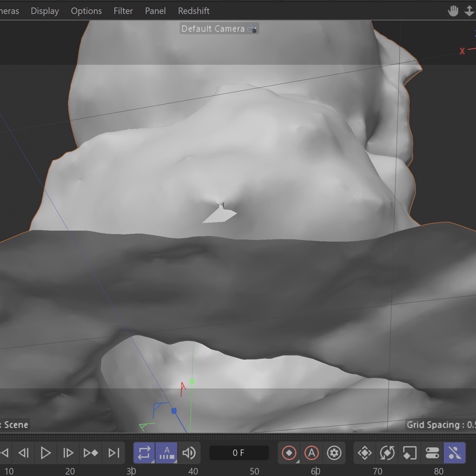Enable Autokeying with the circled A icon
This screenshot has height=476, width=476.
(x=311, y=453)
